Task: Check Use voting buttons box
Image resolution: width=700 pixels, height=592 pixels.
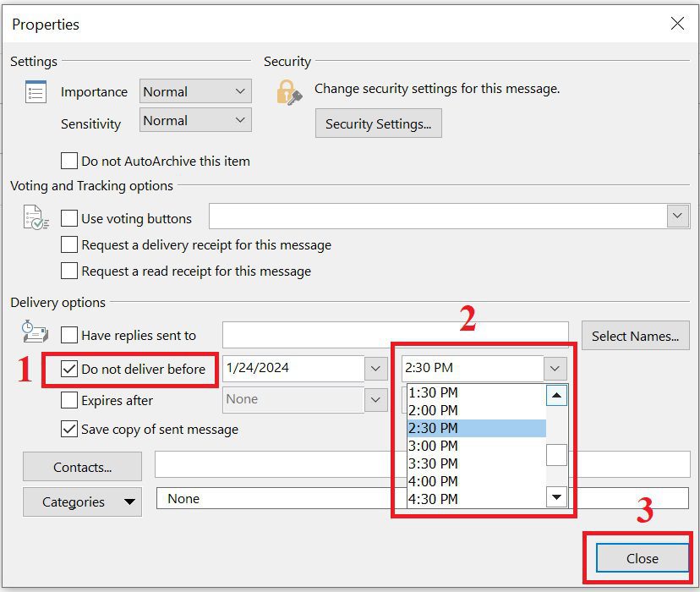Action: [69, 218]
